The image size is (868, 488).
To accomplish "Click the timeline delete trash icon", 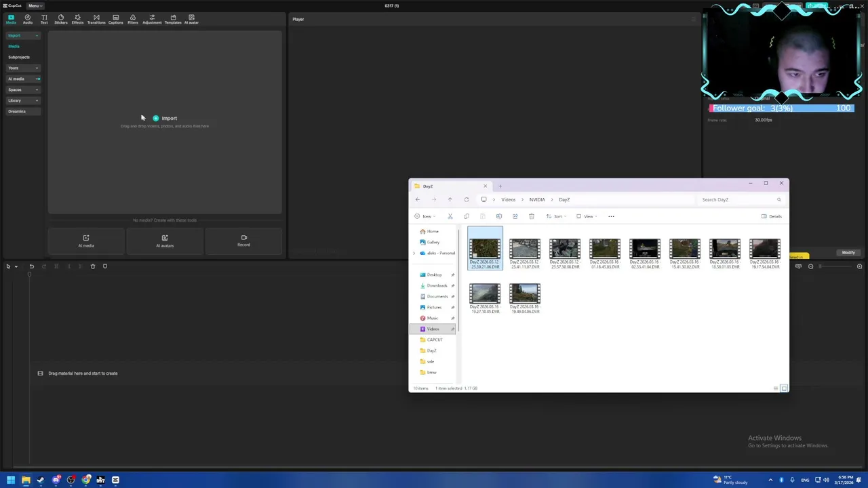I will click(93, 266).
